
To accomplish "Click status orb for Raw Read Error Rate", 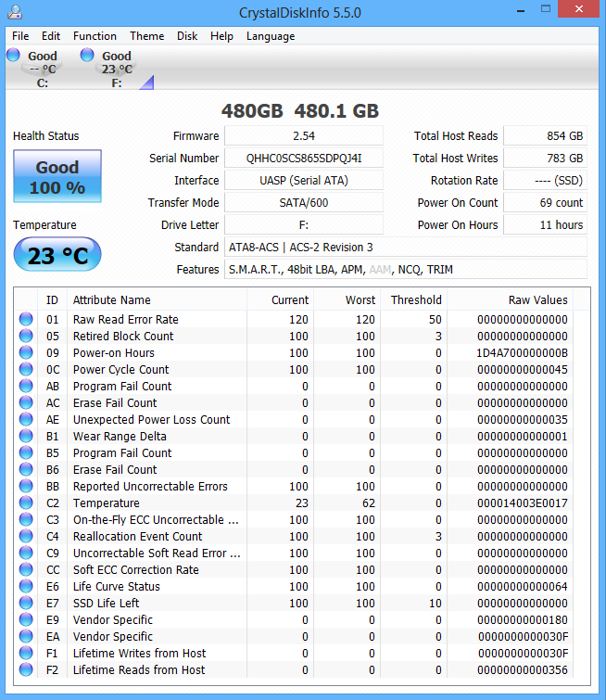I will (26, 320).
